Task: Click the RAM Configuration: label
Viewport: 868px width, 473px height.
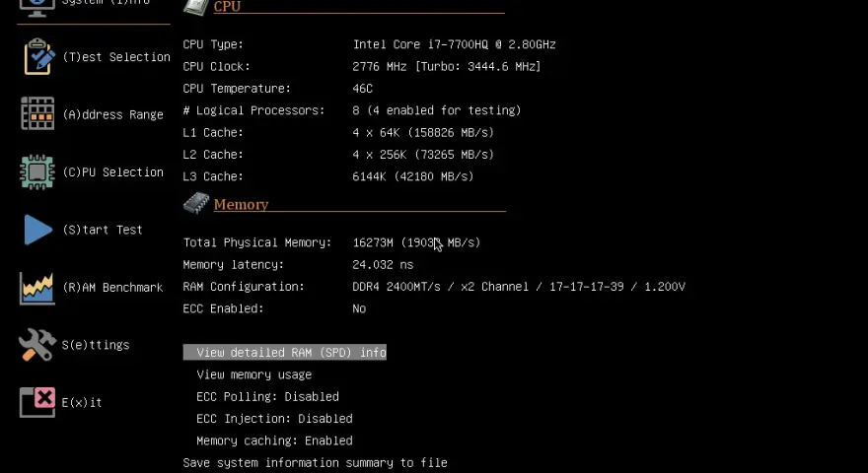Action: tap(244, 287)
